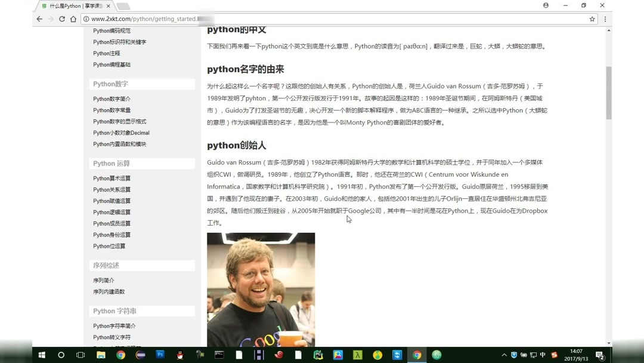Show hidden system tray icons
The height and width of the screenshot is (363, 644).
pos(504,355)
